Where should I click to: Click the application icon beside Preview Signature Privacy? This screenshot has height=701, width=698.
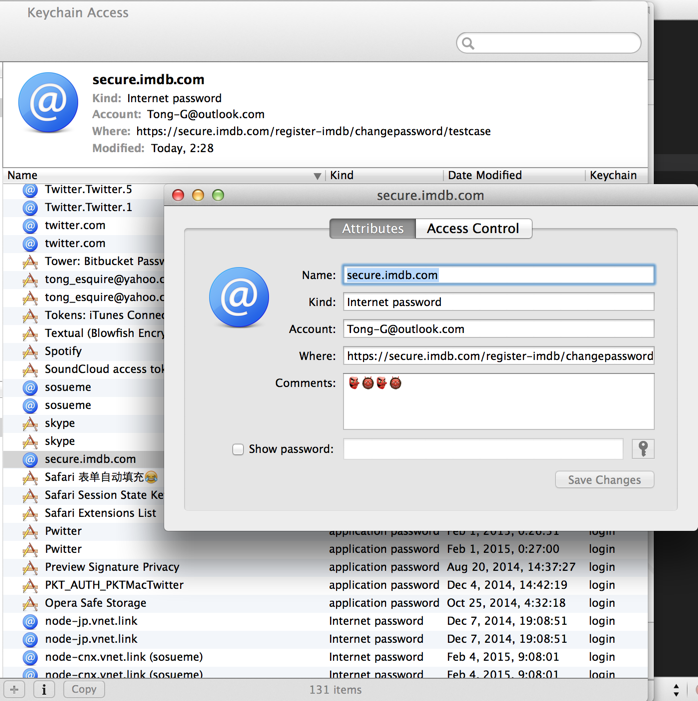coord(30,567)
